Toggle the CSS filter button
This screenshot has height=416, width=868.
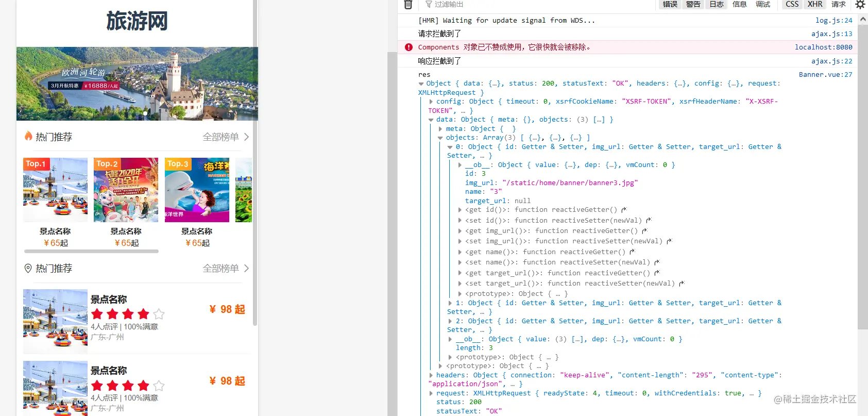tap(792, 4)
